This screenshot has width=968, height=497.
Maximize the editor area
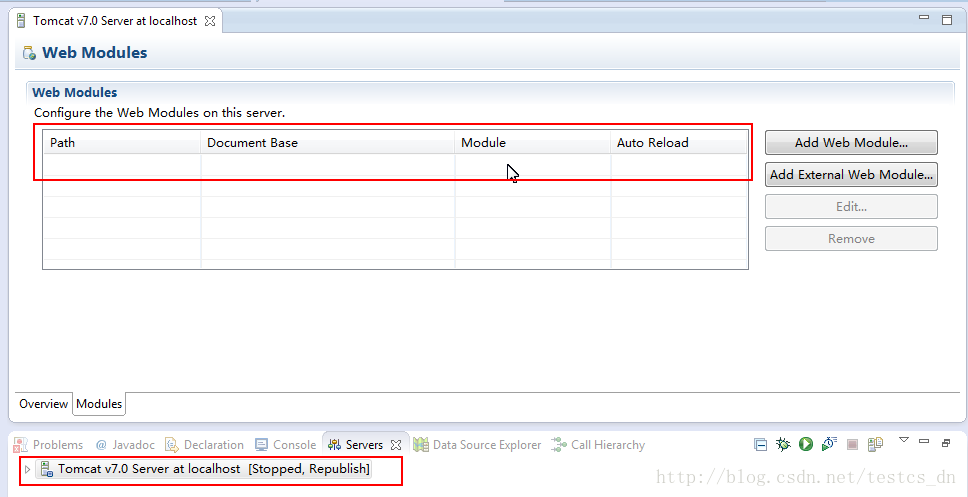(947, 20)
